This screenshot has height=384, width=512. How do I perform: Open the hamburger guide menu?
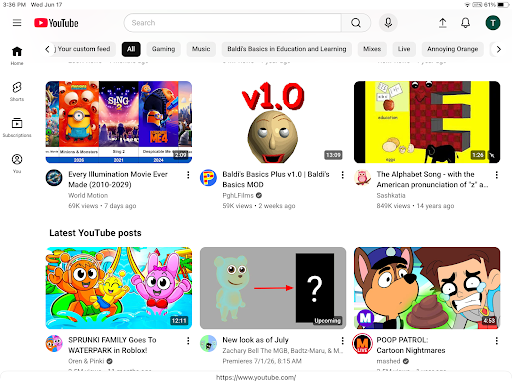click(17, 23)
